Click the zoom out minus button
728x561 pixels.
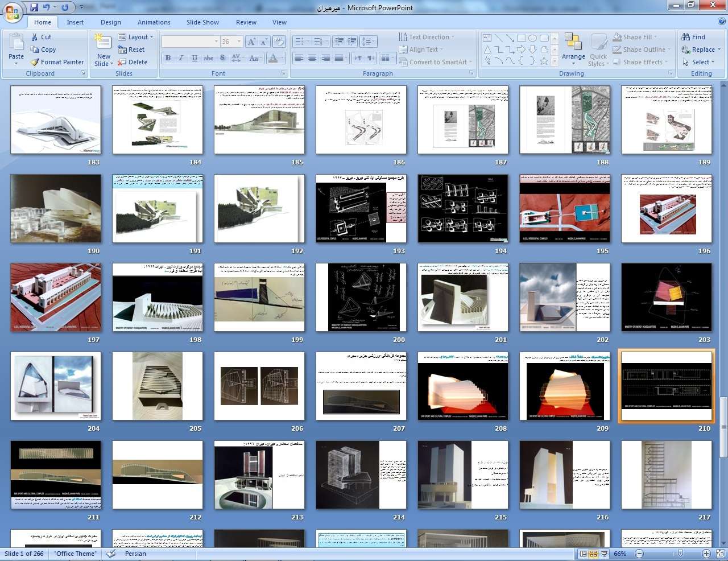639,554
